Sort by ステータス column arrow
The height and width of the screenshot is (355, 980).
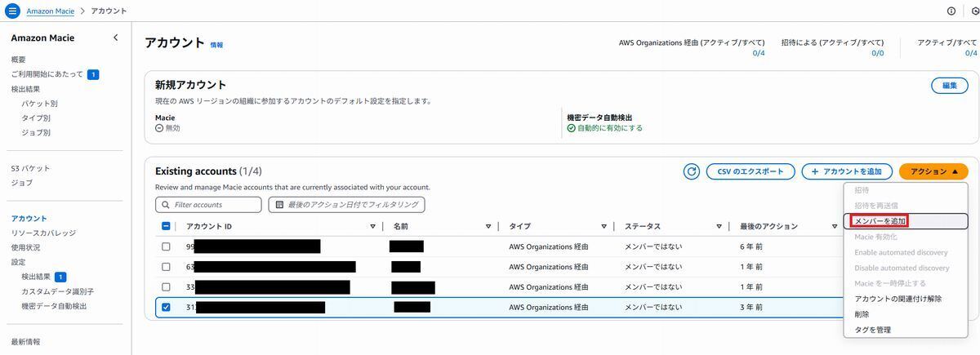[720, 227]
